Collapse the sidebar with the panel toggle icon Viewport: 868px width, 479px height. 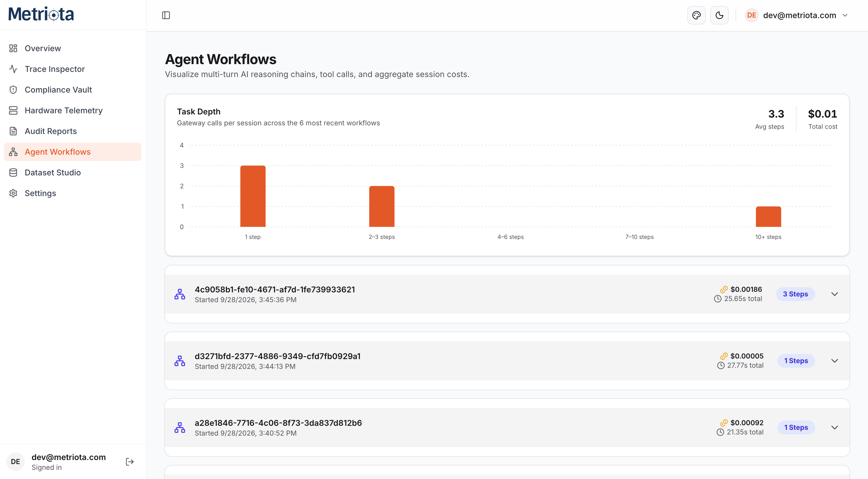[x=166, y=15]
